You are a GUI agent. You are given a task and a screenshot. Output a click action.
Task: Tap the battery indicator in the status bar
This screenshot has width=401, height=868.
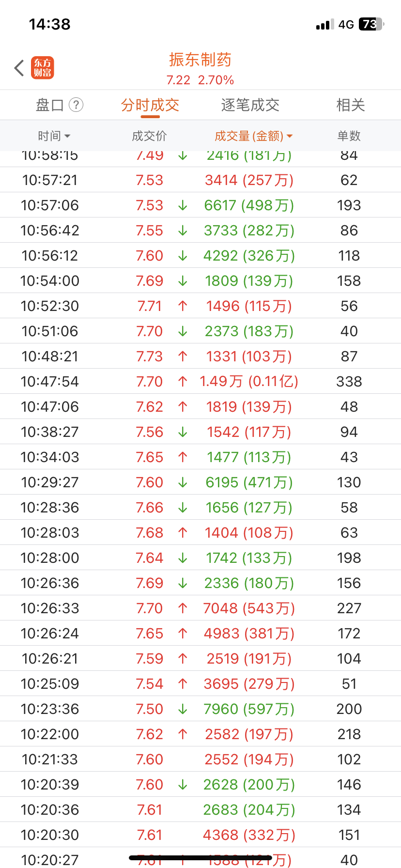(x=370, y=24)
